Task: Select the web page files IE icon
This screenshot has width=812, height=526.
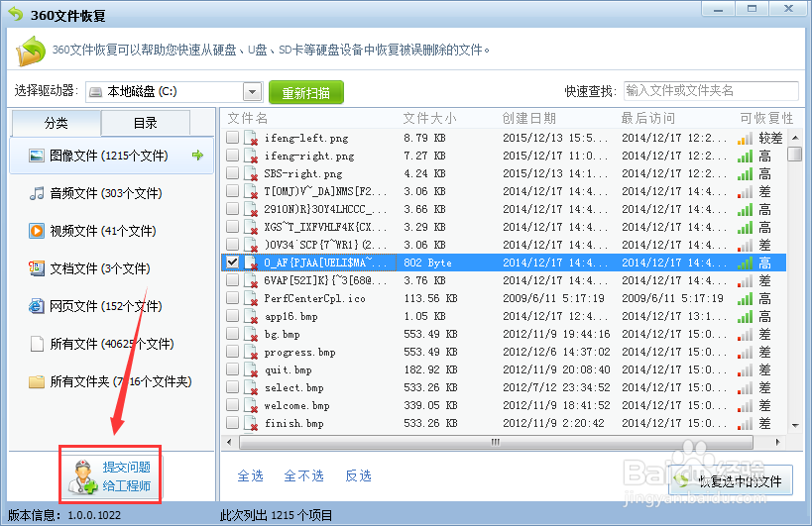Action: [x=37, y=306]
